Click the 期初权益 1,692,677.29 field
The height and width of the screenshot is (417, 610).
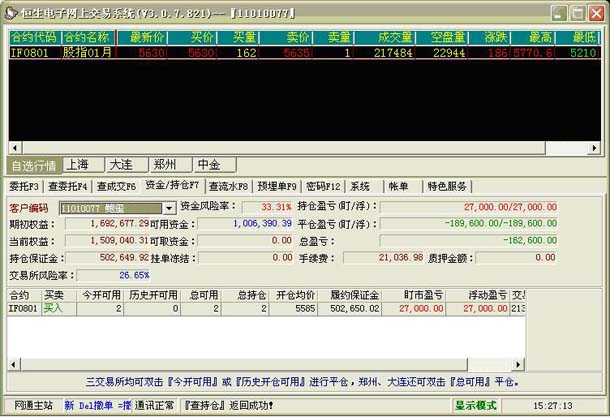click(x=107, y=223)
